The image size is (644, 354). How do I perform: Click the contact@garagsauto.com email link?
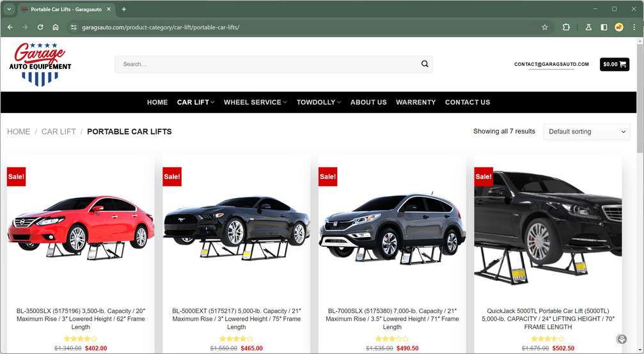(552, 64)
